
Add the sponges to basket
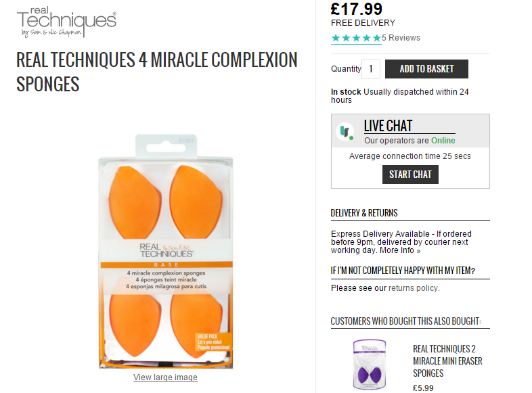426,69
